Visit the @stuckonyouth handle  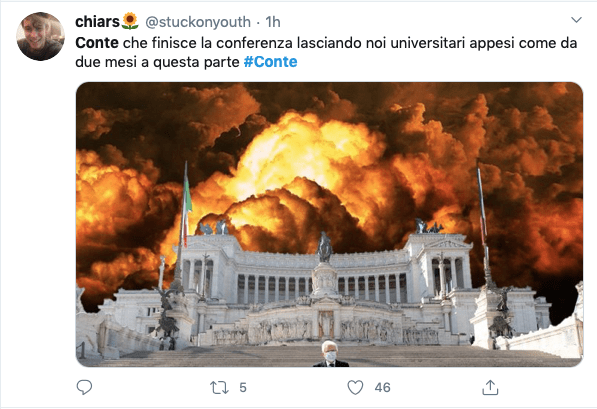198,22
